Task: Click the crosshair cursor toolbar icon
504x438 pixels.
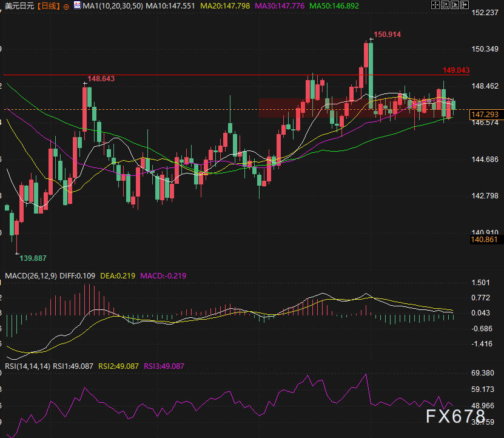Action: tap(435, 5)
